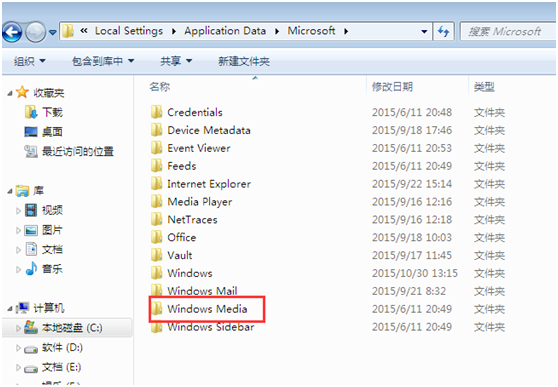Expand the 音乐 library node
The width and height of the screenshot is (558, 387).
(18, 270)
